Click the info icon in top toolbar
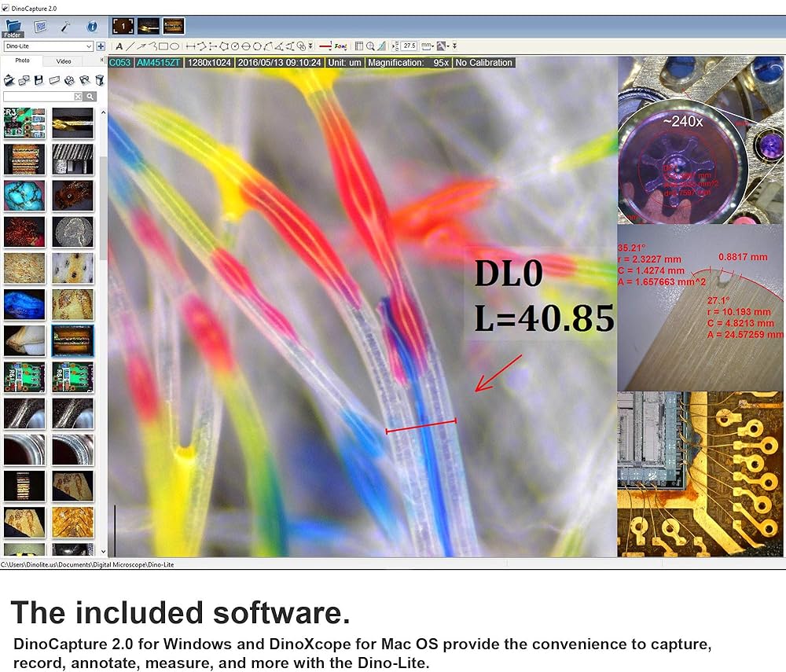786x672 pixels. coord(92,27)
